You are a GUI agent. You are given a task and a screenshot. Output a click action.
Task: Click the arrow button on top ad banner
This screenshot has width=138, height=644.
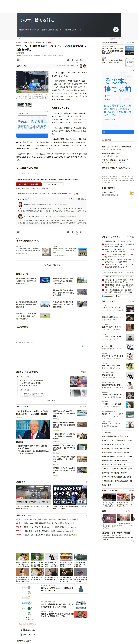pyautogui.click(x=116, y=30)
